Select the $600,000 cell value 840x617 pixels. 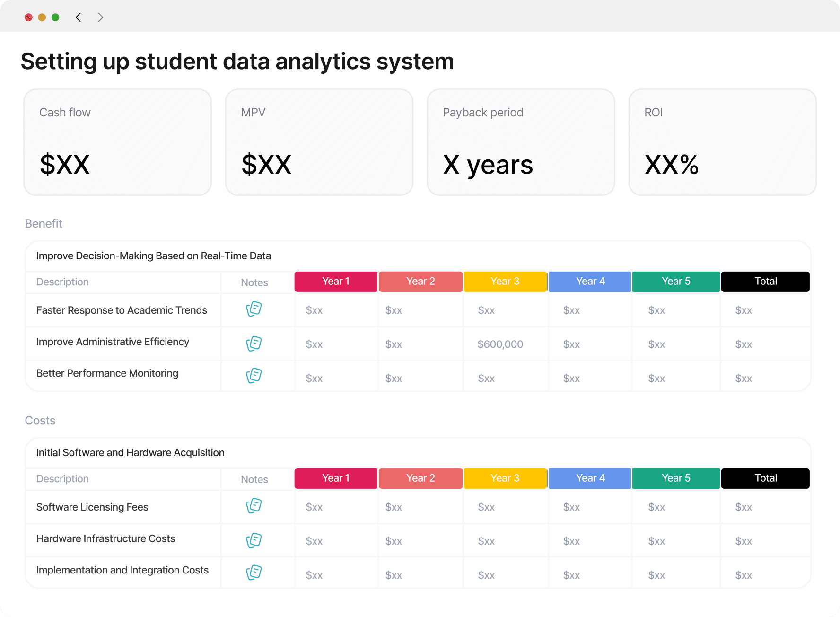(x=500, y=344)
